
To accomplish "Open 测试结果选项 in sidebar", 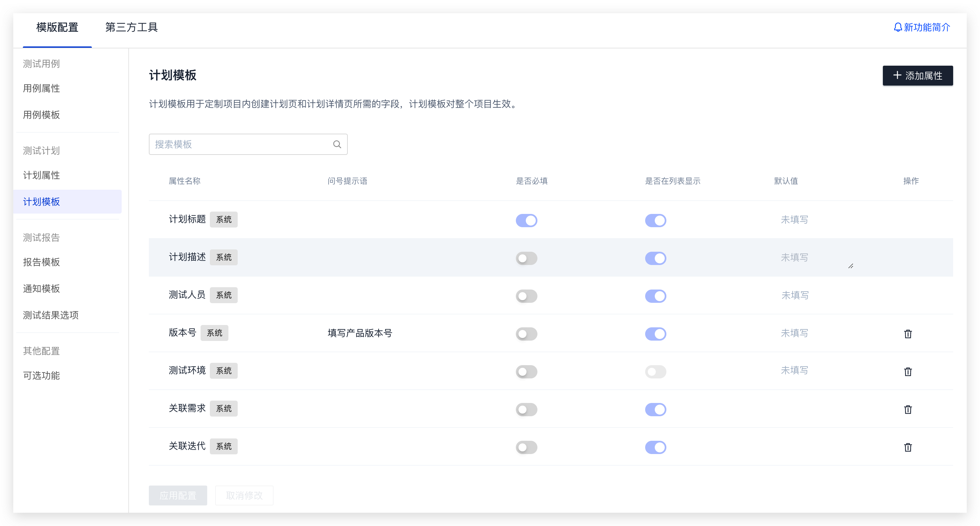I will [x=51, y=315].
